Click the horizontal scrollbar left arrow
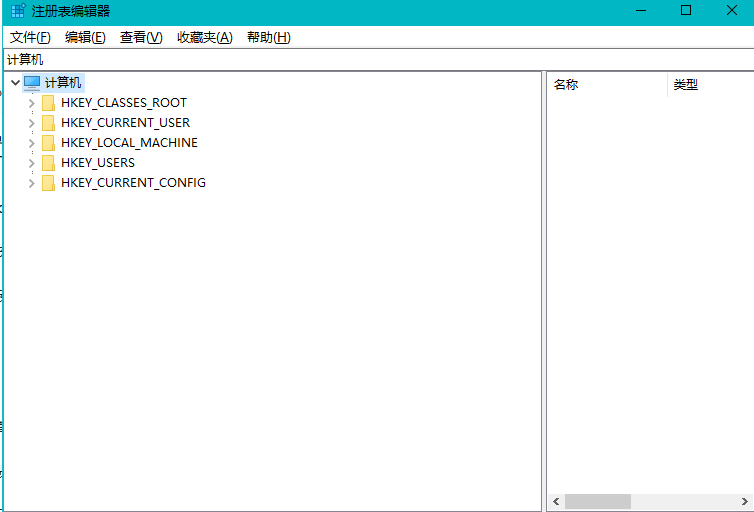Screen dimensions: 754x512 556,501
